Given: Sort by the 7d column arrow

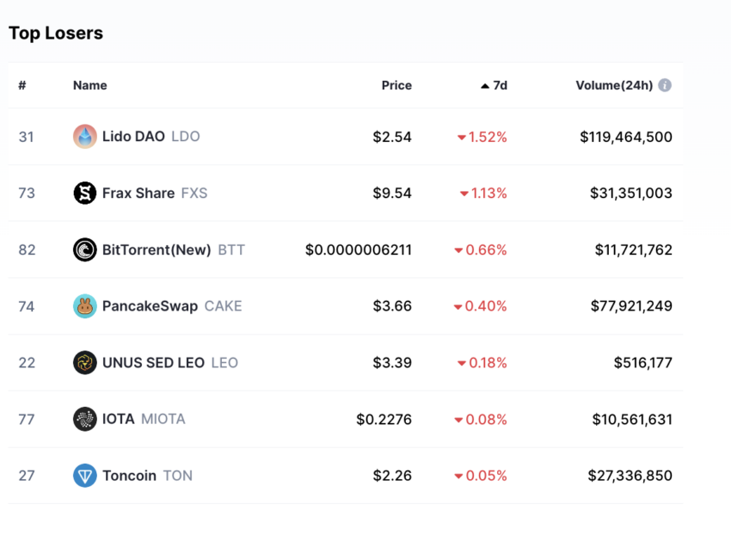Looking at the screenshot, I should point(485,86).
